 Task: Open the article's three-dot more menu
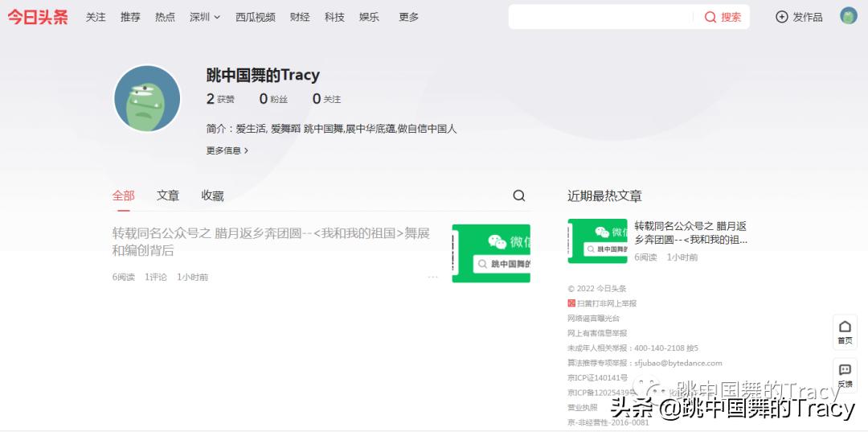(x=433, y=277)
